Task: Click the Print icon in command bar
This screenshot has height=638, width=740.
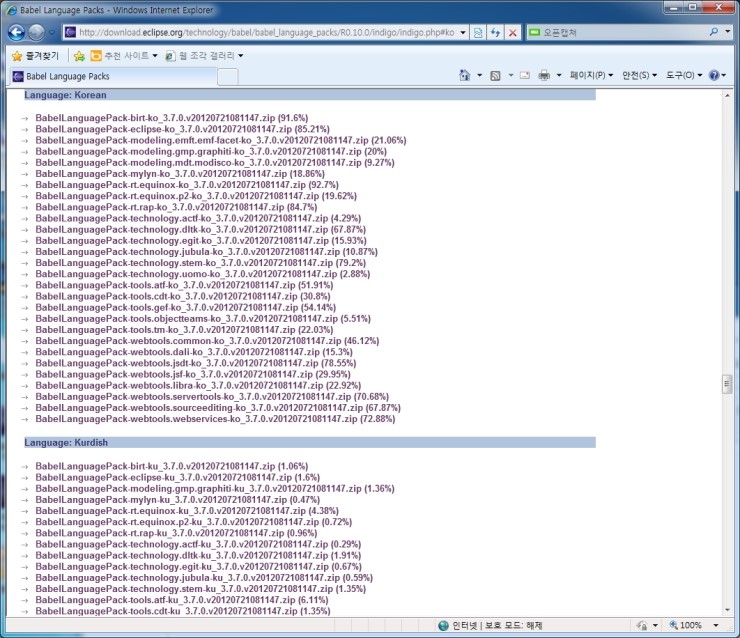Action: [544, 76]
